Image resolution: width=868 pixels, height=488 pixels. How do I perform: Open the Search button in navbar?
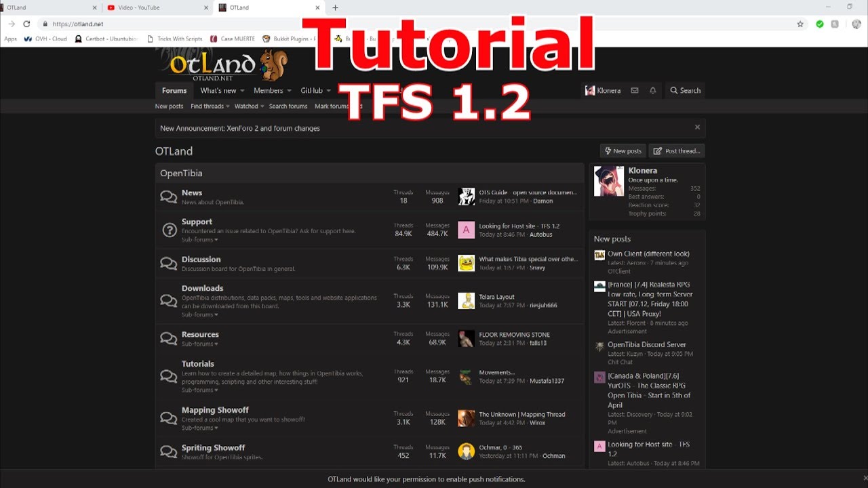[x=686, y=91]
